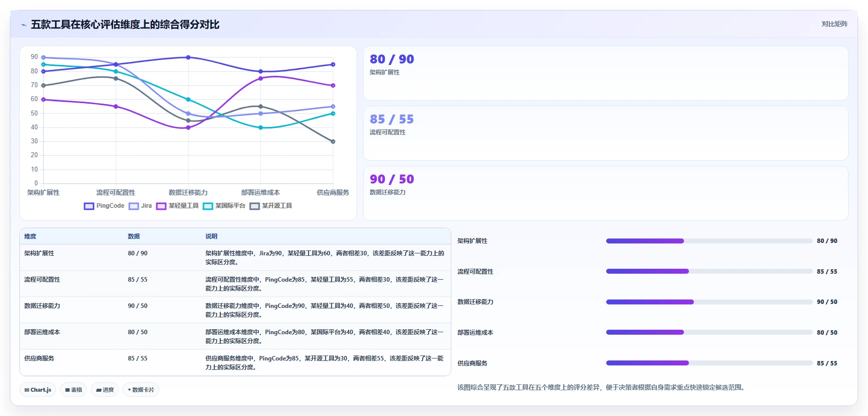Click 数据迁移能力 x-axis label on chart
Image resolution: width=868 pixels, height=416 pixels.
click(188, 193)
